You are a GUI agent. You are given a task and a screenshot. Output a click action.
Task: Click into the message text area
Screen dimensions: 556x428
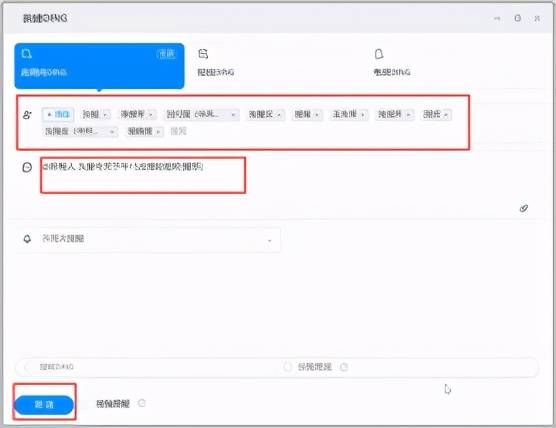(143, 176)
